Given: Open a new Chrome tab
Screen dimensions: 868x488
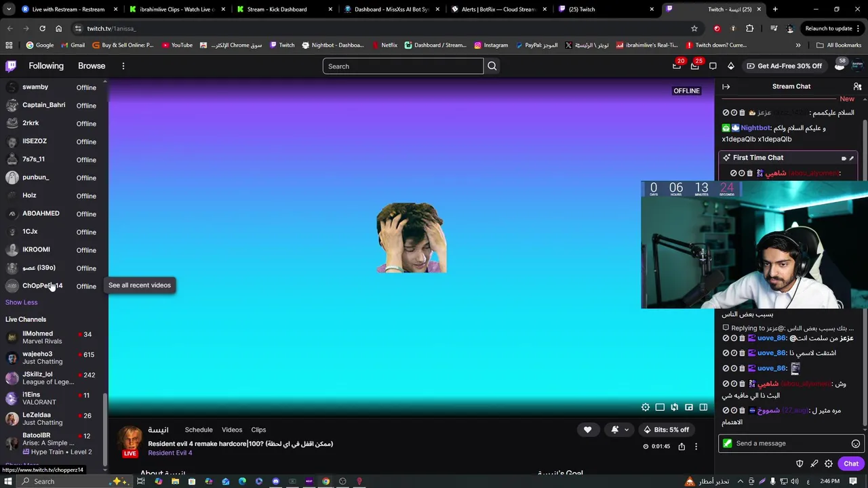Looking at the screenshot, I should tap(775, 9).
